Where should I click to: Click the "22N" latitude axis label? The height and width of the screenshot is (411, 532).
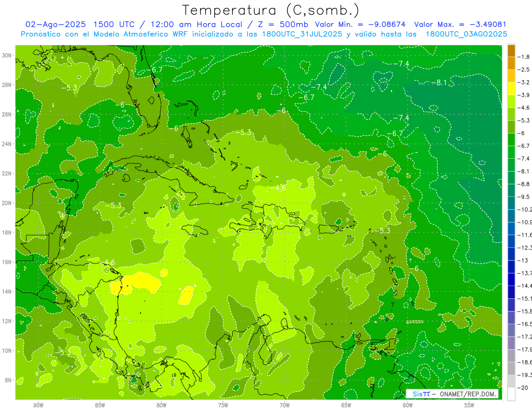[x=6, y=173]
